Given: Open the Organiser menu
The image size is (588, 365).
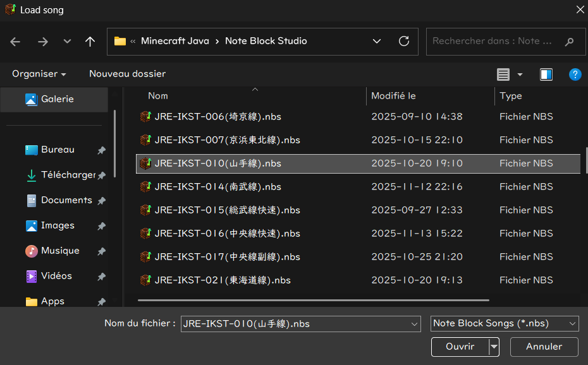Looking at the screenshot, I should pos(39,74).
